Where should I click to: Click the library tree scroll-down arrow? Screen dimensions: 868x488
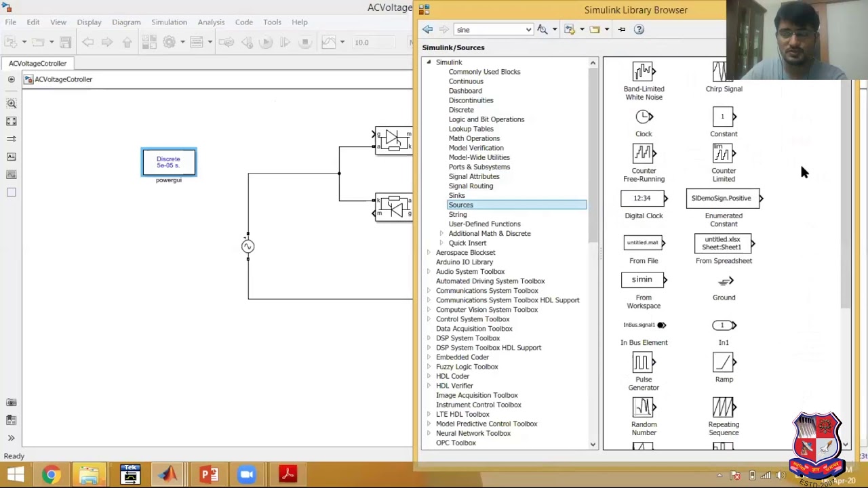tap(593, 445)
